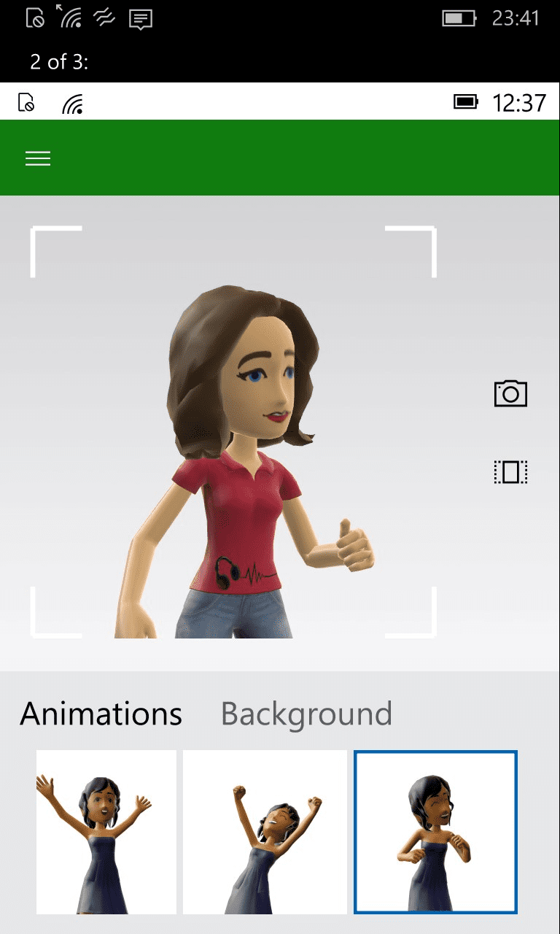The image size is (560, 934).
Task: Switch to the Background tab
Action: tap(306, 714)
